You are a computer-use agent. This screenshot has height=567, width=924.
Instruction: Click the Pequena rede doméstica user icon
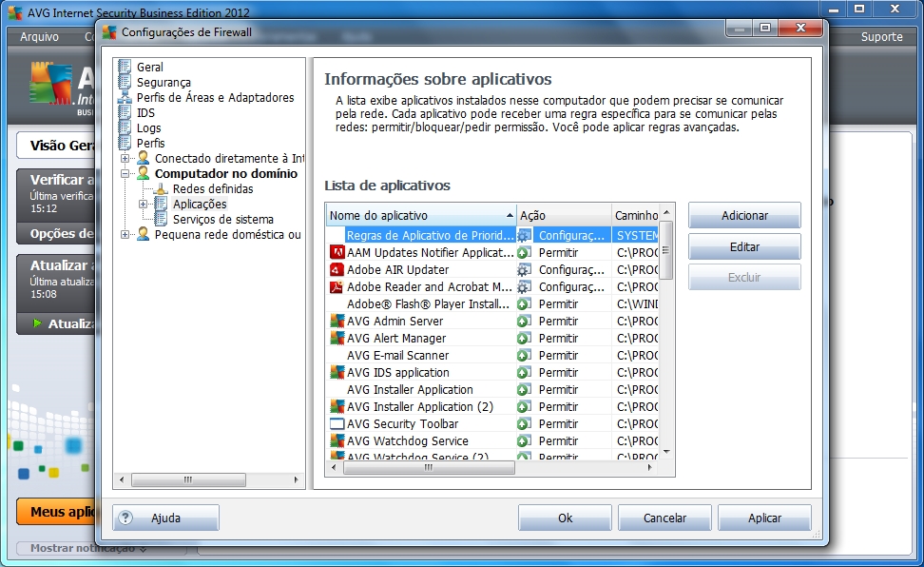pyautogui.click(x=143, y=234)
